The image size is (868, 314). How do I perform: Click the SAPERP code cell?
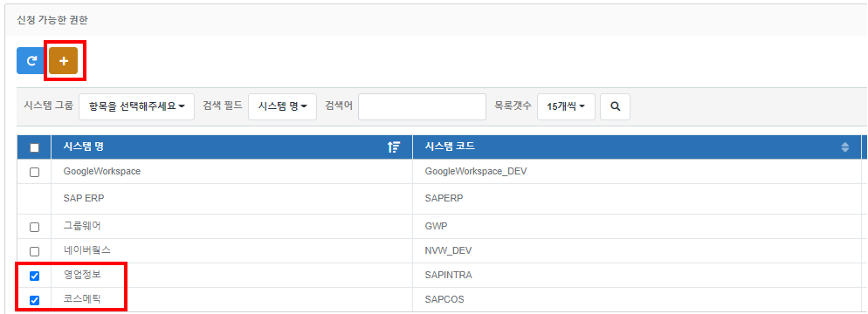(x=637, y=199)
